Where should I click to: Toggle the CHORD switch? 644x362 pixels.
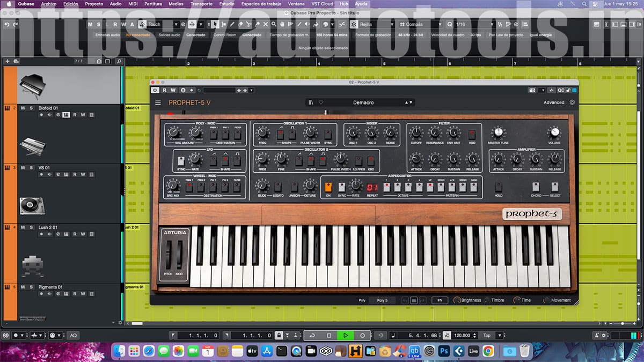[x=536, y=187]
